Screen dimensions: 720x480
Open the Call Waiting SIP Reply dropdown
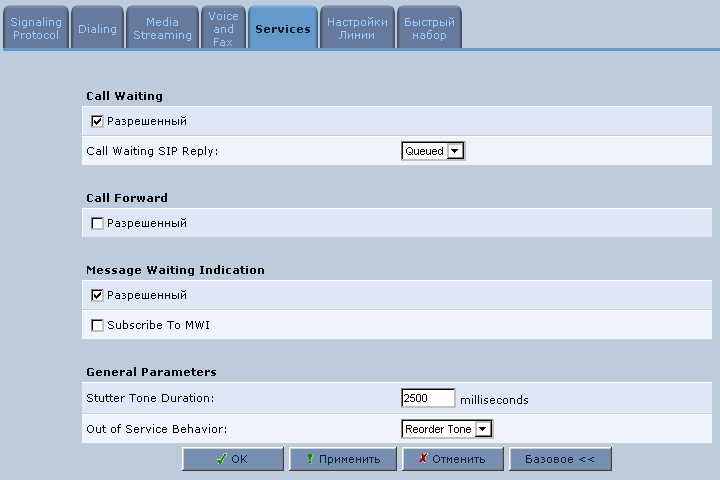coord(433,151)
